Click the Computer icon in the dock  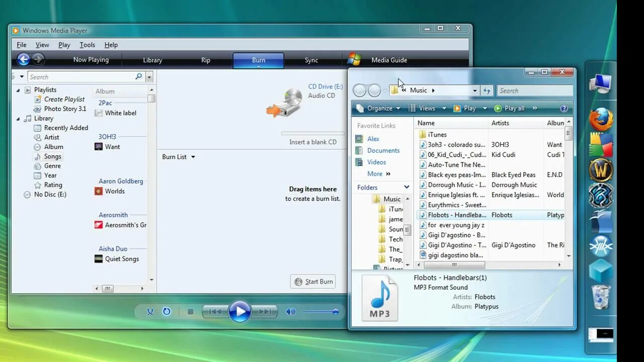click(601, 83)
